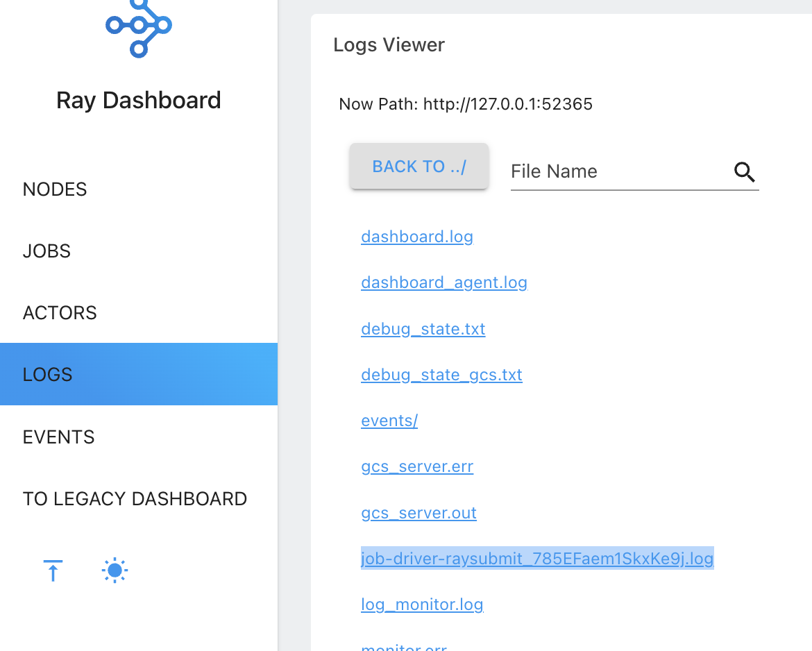Open the NODES section
Image resolution: width=812 pixels, height=651 pixels.
tap(55, 189)
